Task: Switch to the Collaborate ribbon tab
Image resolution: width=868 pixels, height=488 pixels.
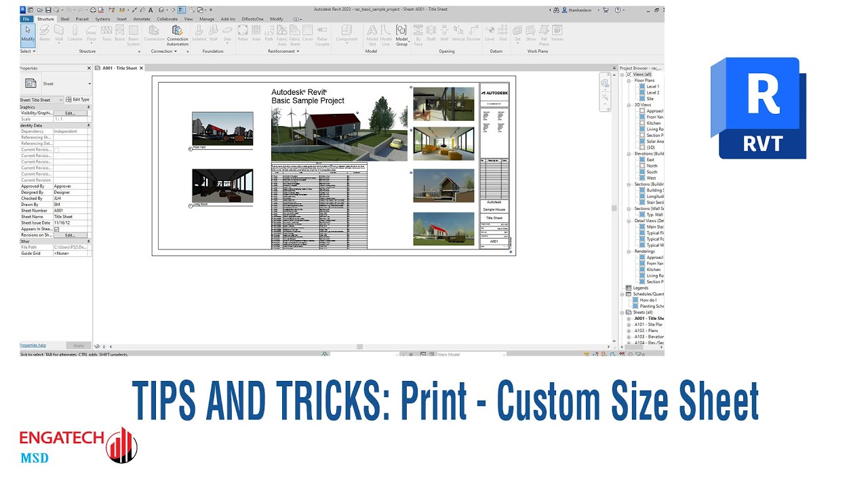Action: click(167, 19)
